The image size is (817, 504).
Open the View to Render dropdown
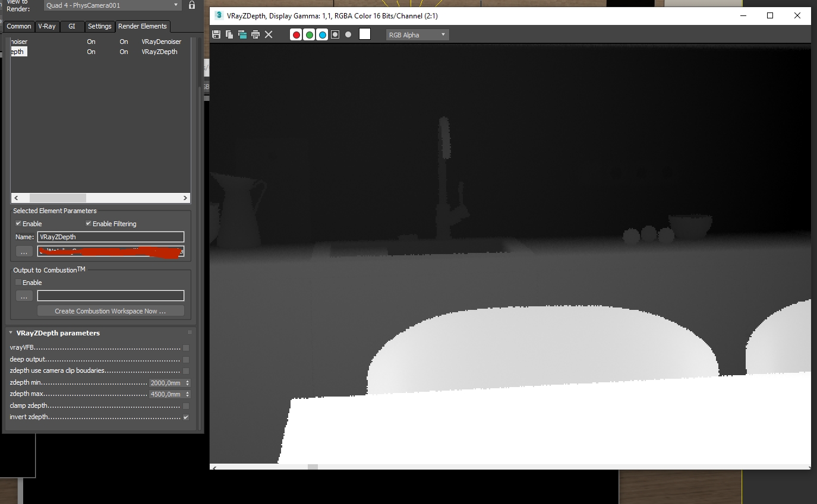click(x=112, y=5)
